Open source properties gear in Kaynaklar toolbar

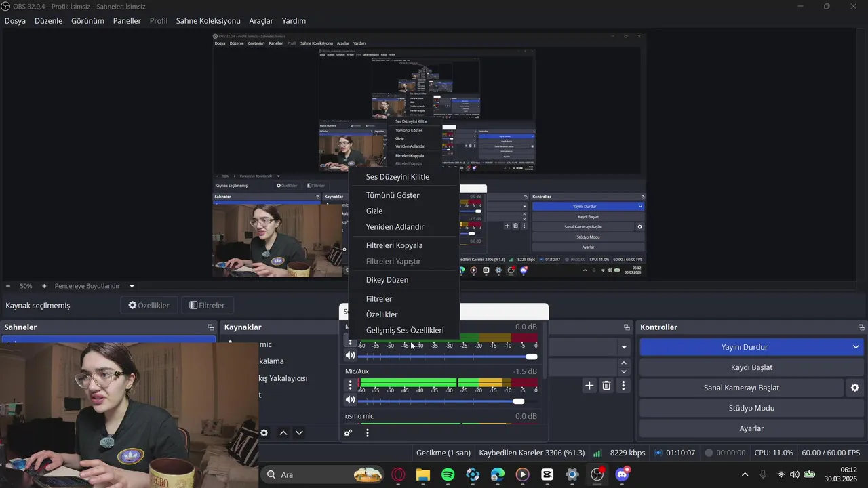(x=264, y=433)
